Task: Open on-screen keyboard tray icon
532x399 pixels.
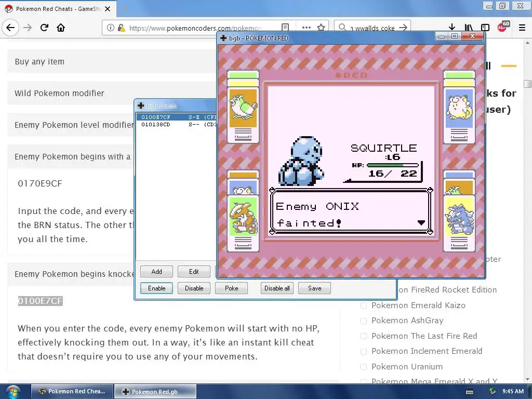Action: [x=470, y=392]
